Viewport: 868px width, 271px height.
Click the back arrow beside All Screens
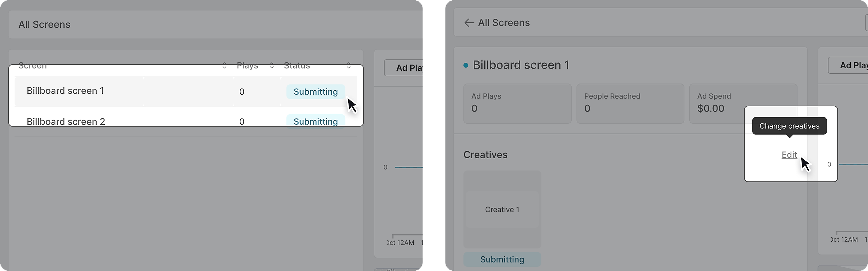tap(469, 23)
